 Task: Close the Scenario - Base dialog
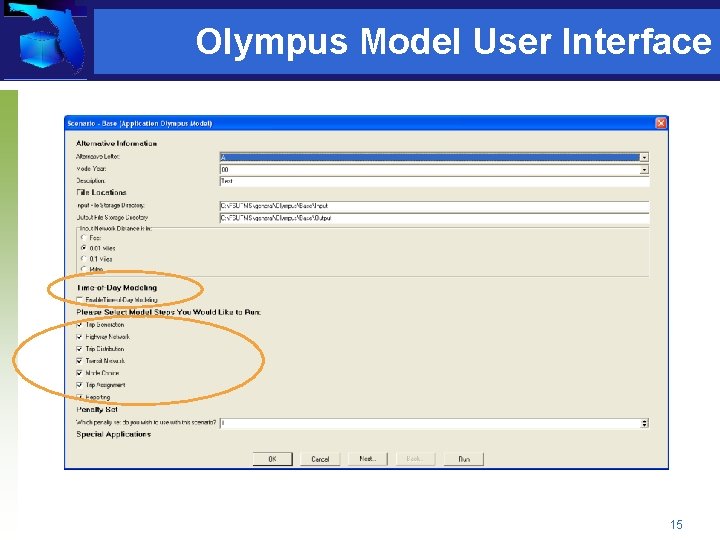coord(660,123)
